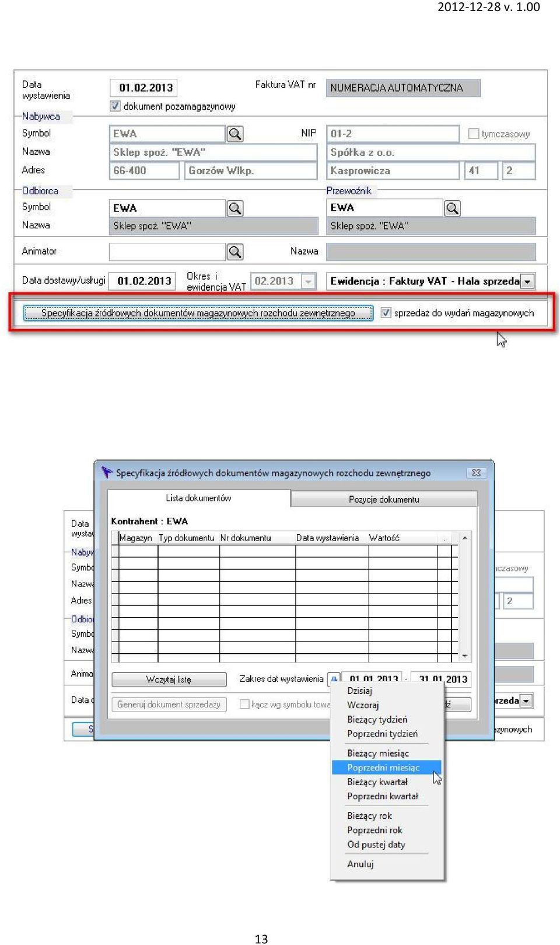Select Dzisiaj from date menu
Viewport: 560px width, 945px height.
359,691
